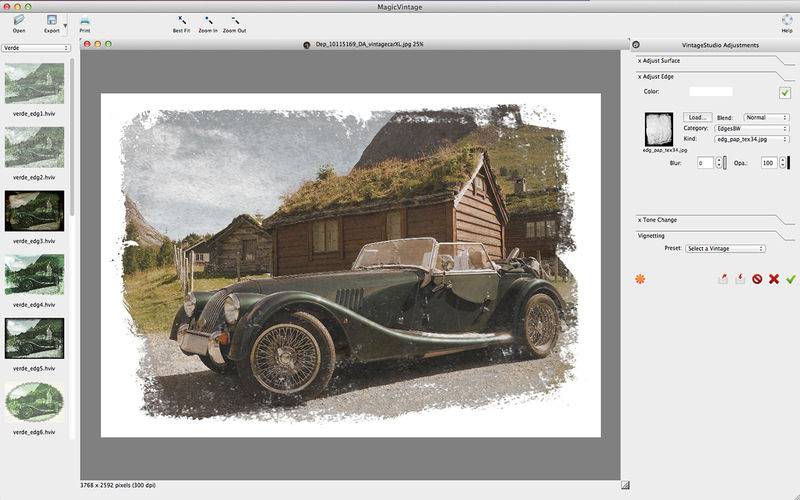
Task: Expand the Vignetting section
Action: 651,236
